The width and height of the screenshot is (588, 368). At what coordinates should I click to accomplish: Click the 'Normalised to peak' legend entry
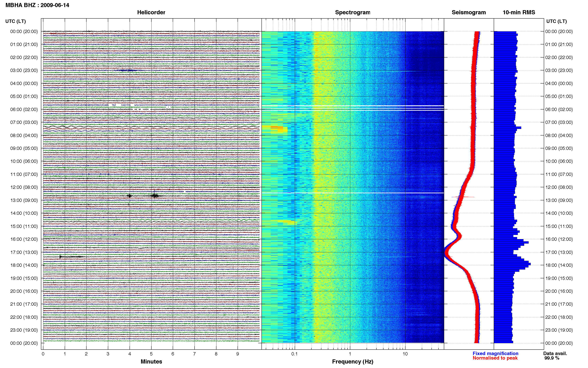coord(495,358)
